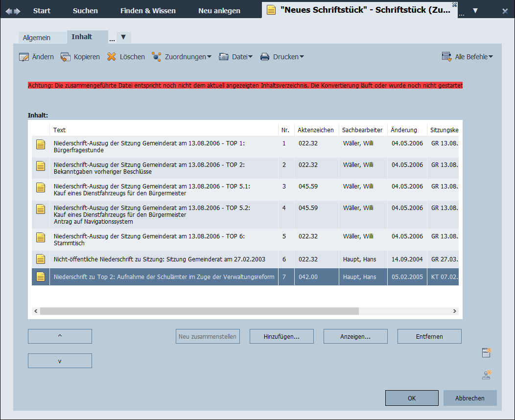Screen dimensions: 515x420
Task: Click the horizontal scrollbar right arrow
Action: point(454,311)
